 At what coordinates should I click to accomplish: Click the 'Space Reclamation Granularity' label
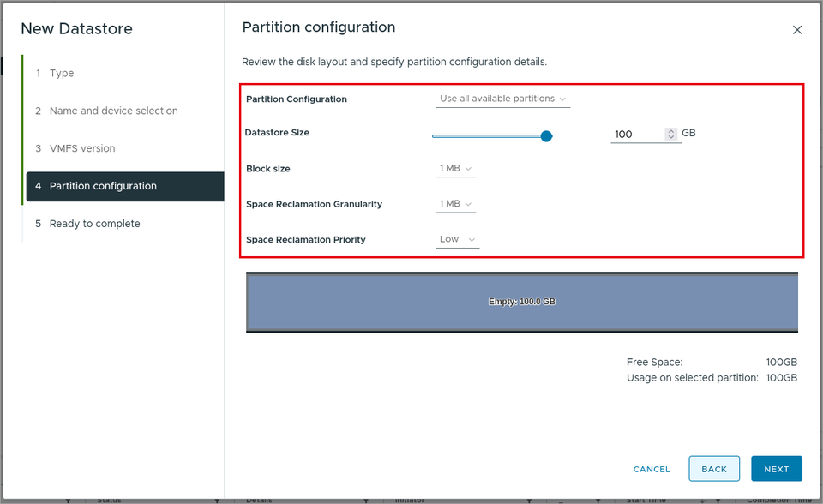[314, 204]
